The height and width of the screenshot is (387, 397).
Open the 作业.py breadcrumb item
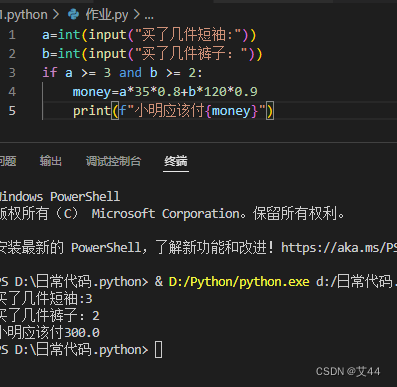tap(107, 15)
